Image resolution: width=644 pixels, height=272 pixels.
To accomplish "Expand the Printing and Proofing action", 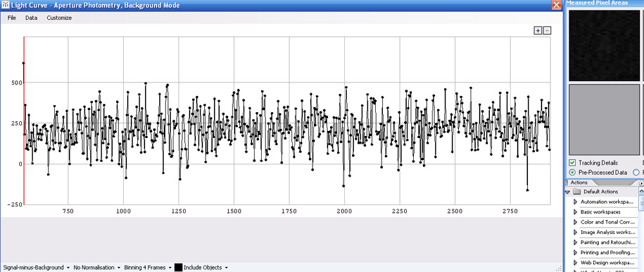I will pyautogui.click(x=576, y=252).
